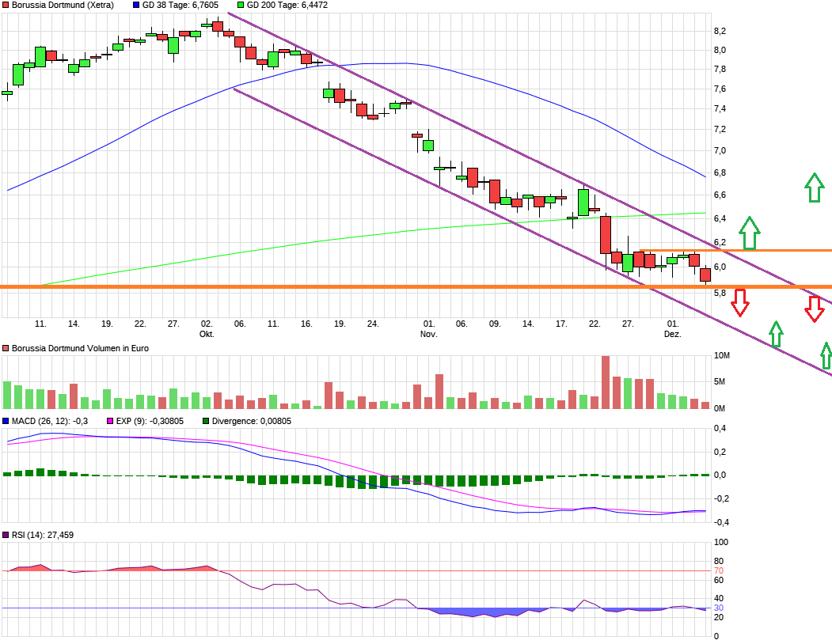The image size is (832, 644).
Task: Click the blue 30 RSI threshold value
Action: (719, 608)
